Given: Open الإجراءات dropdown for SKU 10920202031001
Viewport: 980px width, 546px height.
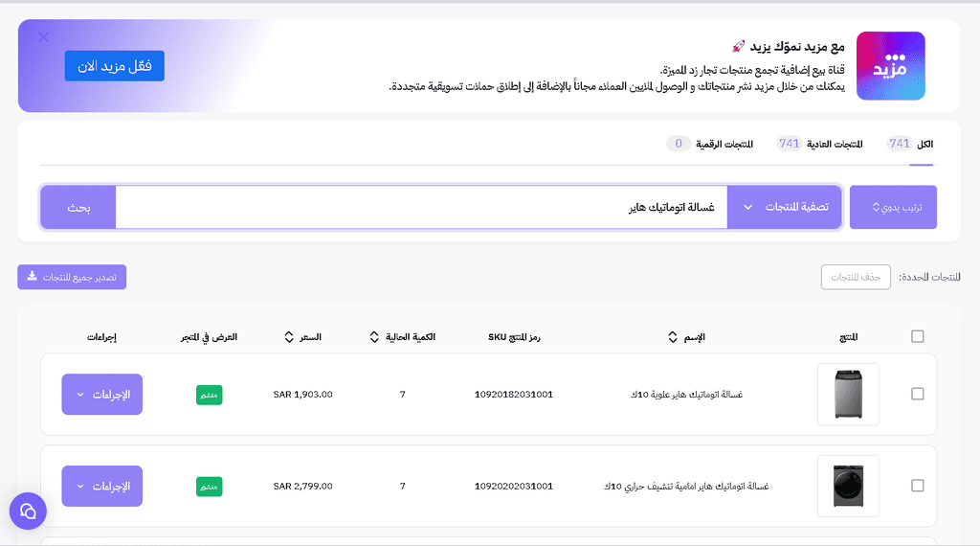Looking at the screenshot, I should click(101, 486).
